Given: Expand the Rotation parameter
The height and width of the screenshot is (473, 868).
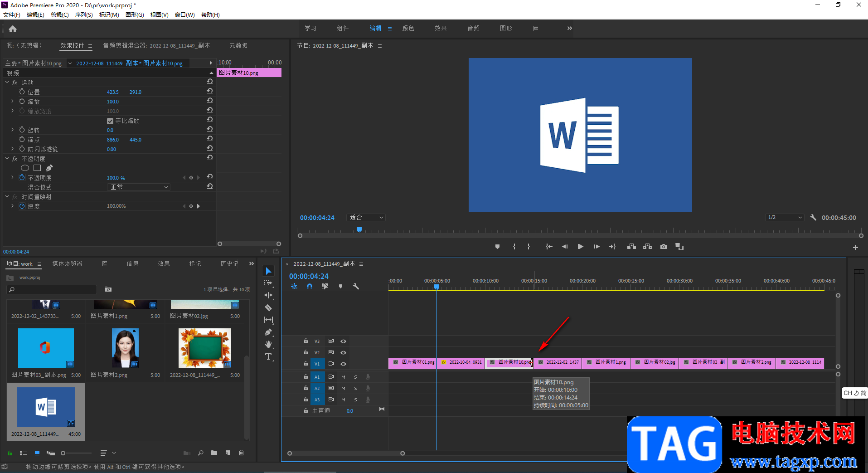Looking at the screenshot, I should pyautogui.click(x=12, y=130).
